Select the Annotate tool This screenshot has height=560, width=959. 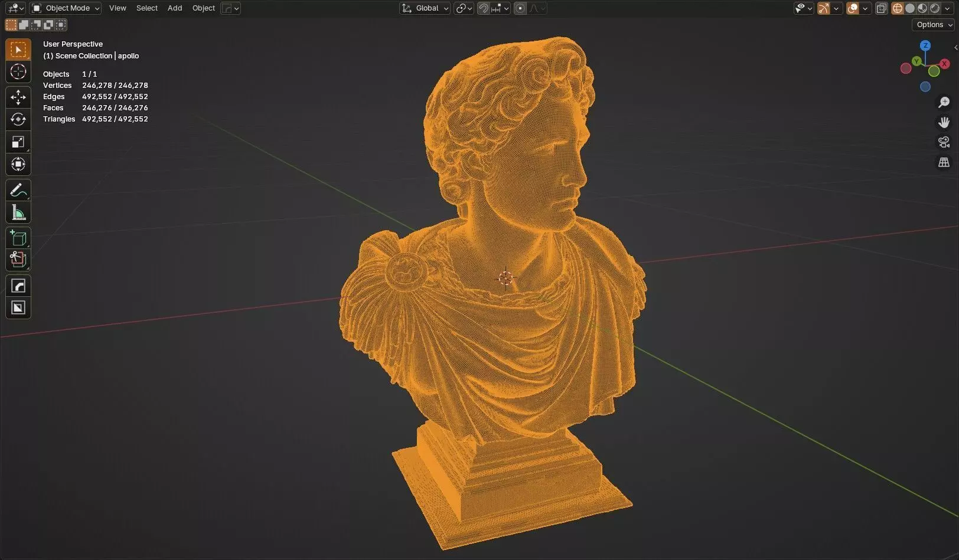click(18, 191)
